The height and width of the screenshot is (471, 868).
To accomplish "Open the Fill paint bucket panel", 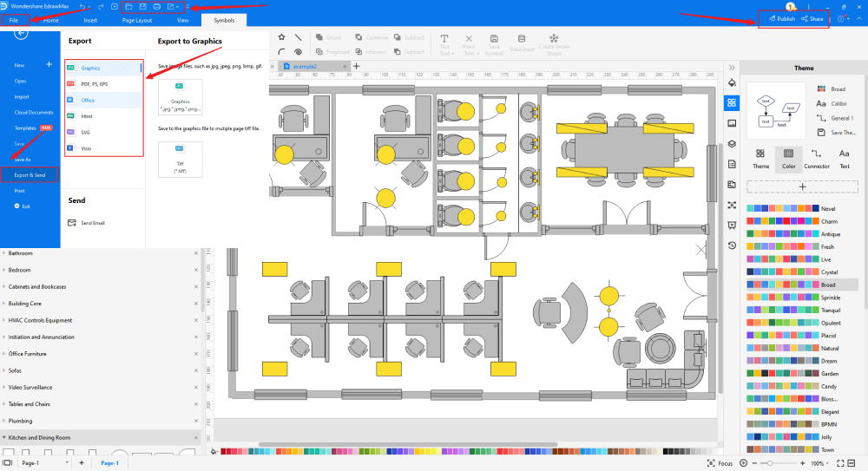I will [x=732, y=83].
